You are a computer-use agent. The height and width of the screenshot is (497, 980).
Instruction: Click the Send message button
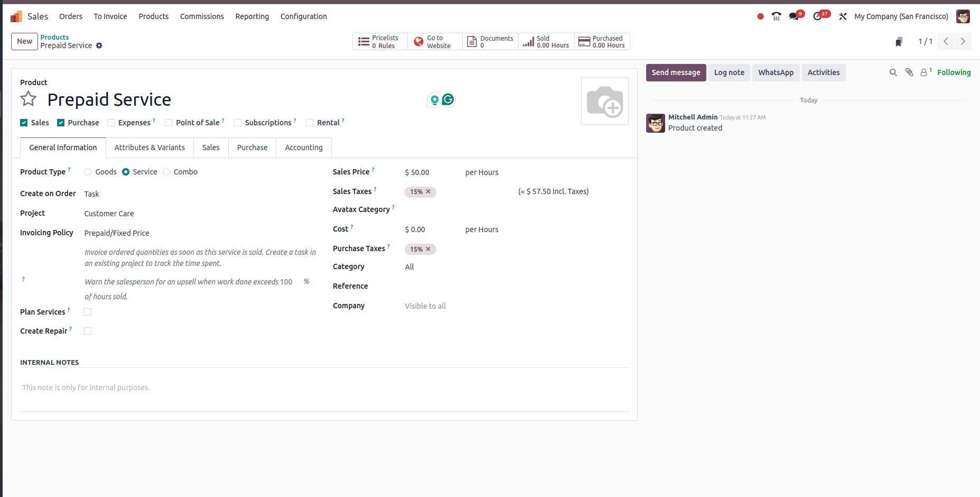(x=676, y=72)
